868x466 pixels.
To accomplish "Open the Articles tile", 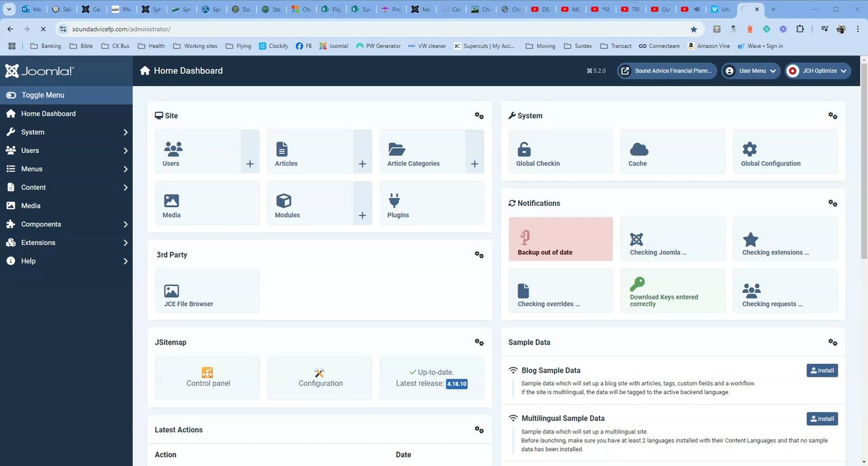I will pyautogui.click(x=310, y=151).
